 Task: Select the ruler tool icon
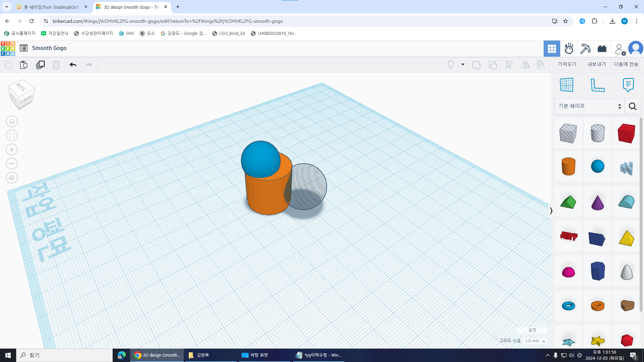597,85
